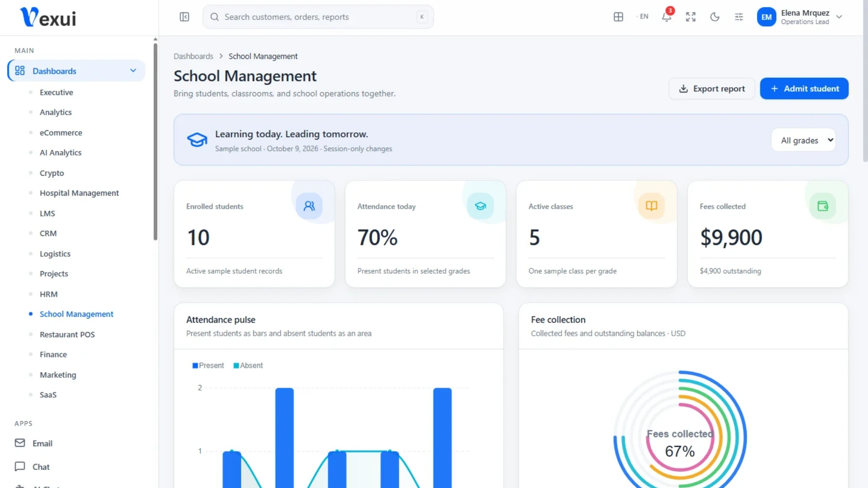The width and height of the screenshot is (868, 488).
Task: Click the active classes book icon
Action: (651, 206)
